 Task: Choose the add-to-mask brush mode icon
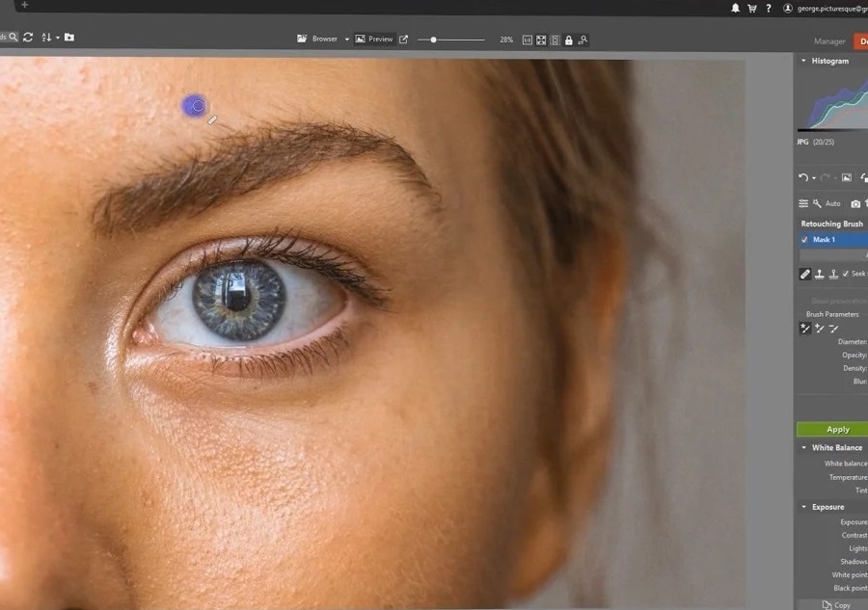819,329
